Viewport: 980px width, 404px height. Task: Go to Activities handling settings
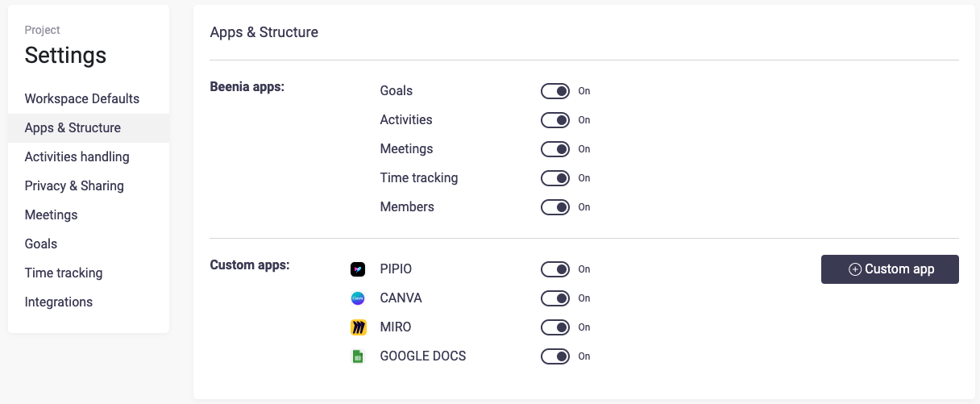[77, 157]
